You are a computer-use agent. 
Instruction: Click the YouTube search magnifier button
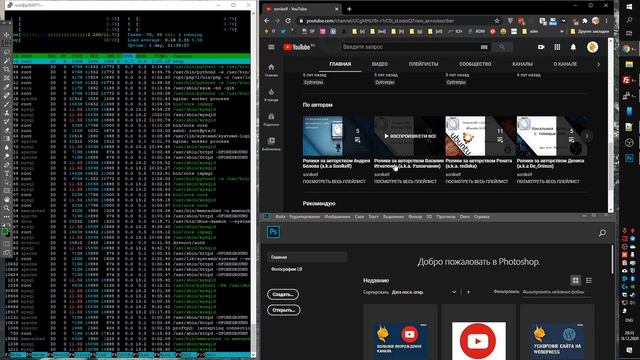tap(502, 47)
